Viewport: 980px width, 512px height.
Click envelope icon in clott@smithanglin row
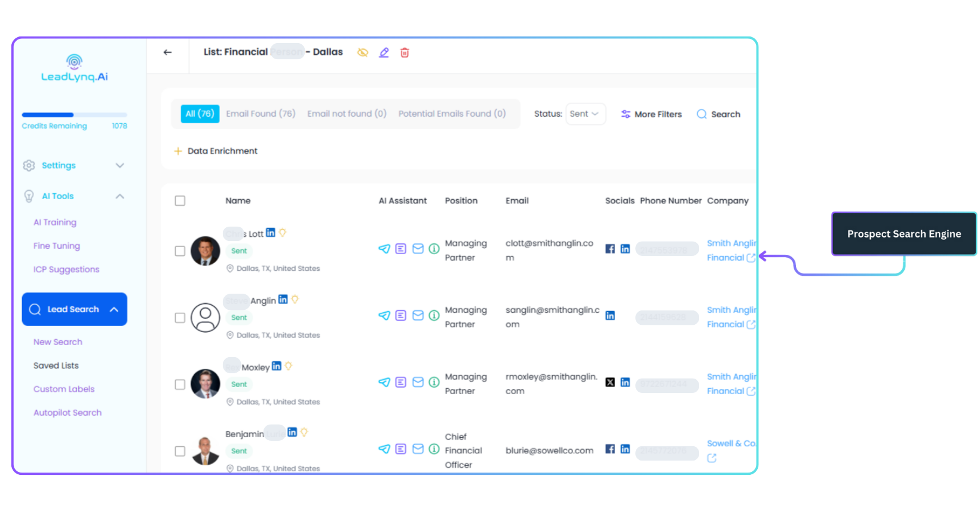418,249
